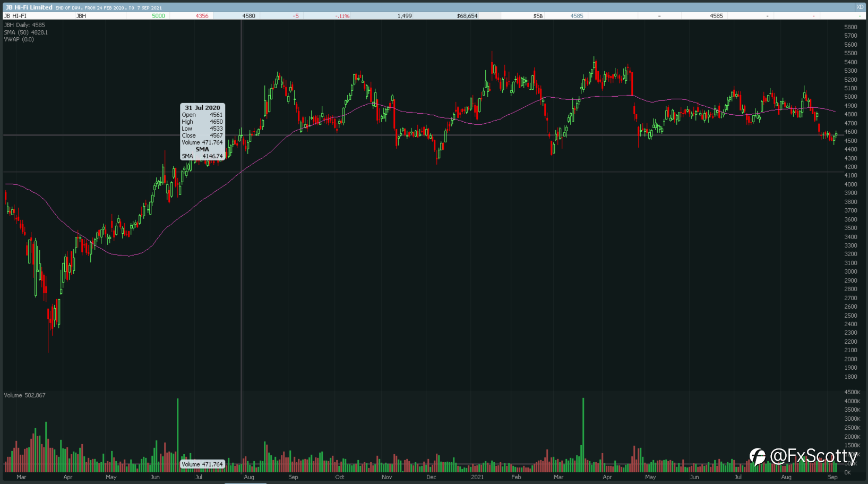Screen dimensions: 868x484
Task: Click the 5800 label on the price axis
Action: 850,27
